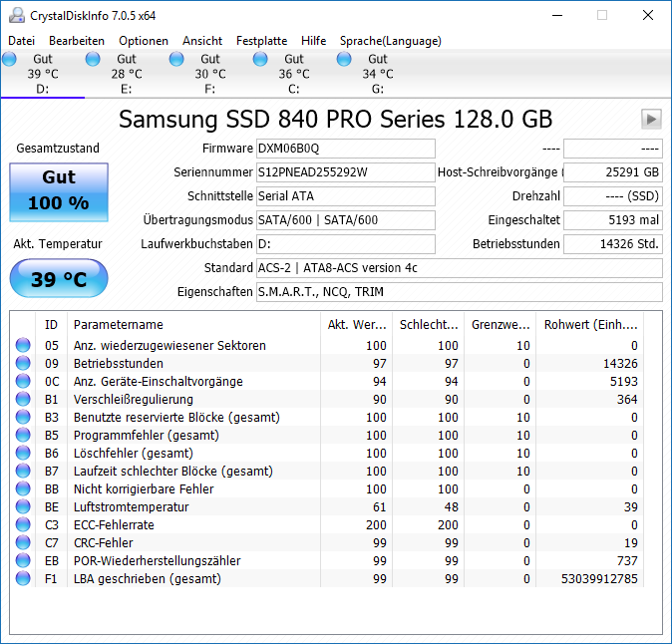Click the Rohwert (Einh.... column header
The image size is (672, 644).
tap(590, 325)
